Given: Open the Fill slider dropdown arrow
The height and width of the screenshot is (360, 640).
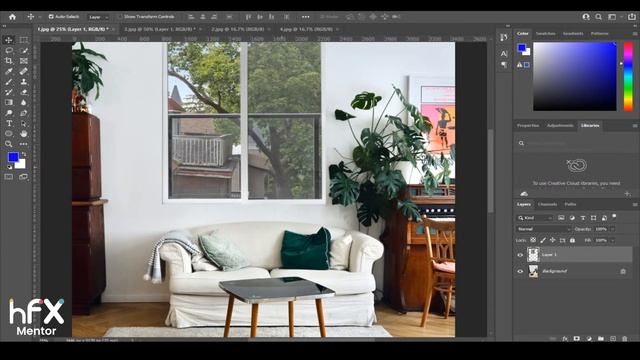Looking at the screenshot, I should point(612,240).
